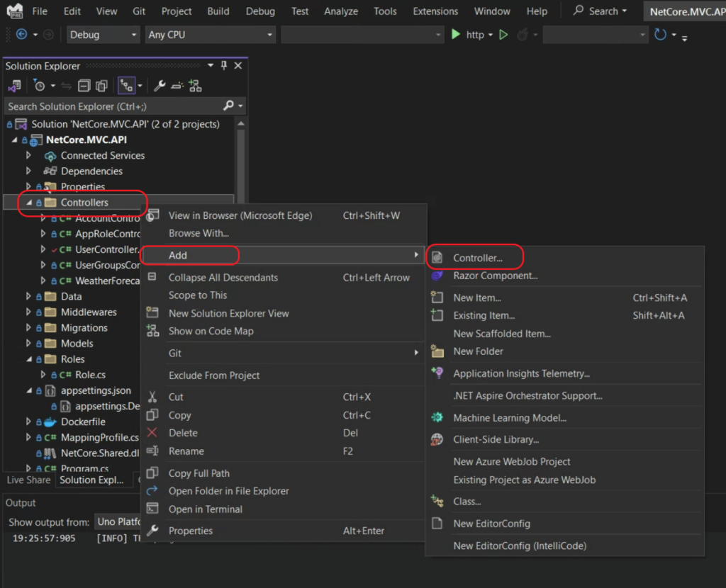Select Controller... from the Add submenu
Screen dimensions: 726x588
tap(477, 258)
